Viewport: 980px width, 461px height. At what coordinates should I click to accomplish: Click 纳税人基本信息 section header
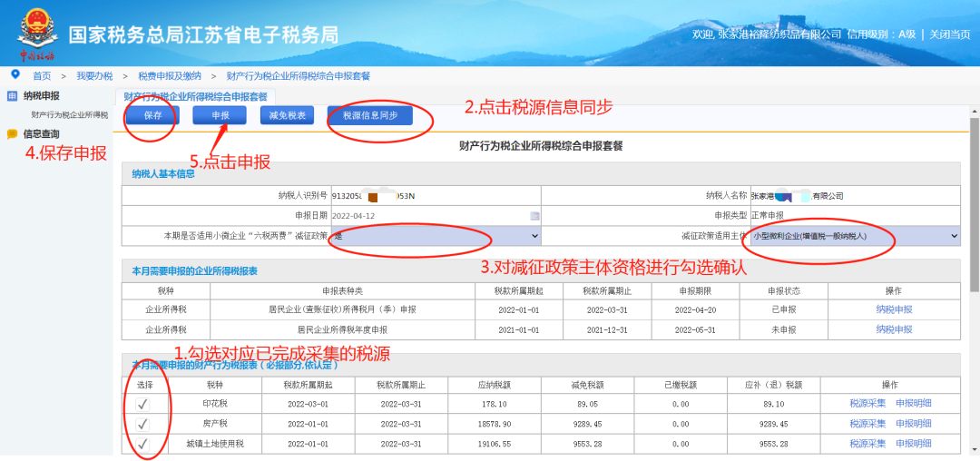pyautogui.click(x=163, y=173)
